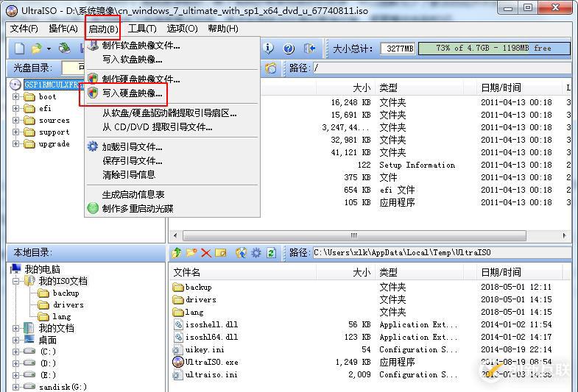Click the rename folder icon in local toolbar
The height and width of the screenshot is (392, 578).
(220, 252)
